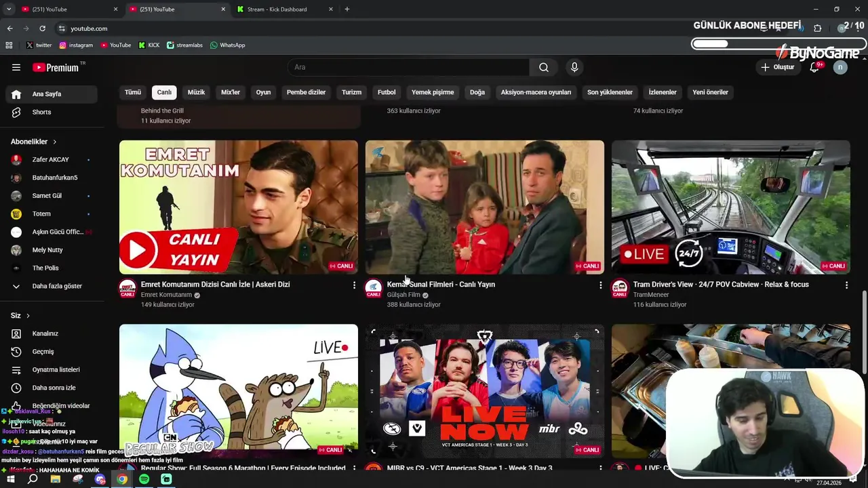Select the Yemek pişirme chip
868x488 pixels.
pyautogui.click(x=433, y=92)
